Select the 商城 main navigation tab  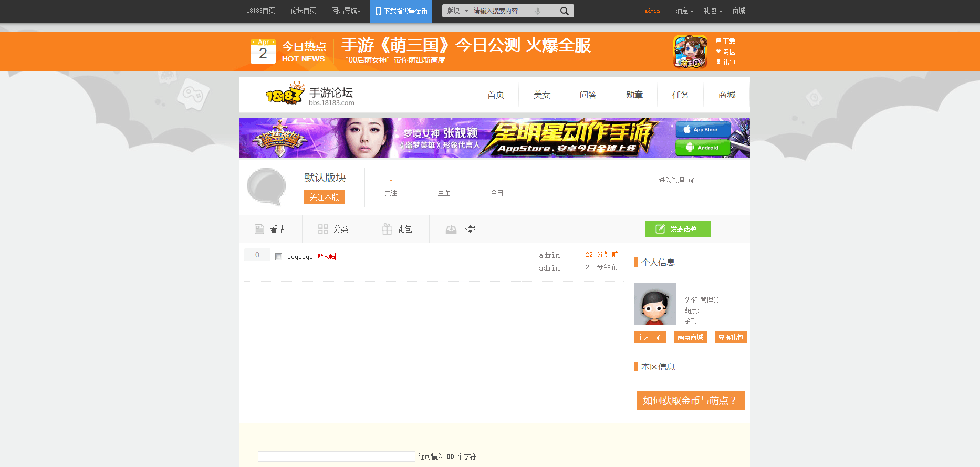pyautogui.click(x=727, y=95)
